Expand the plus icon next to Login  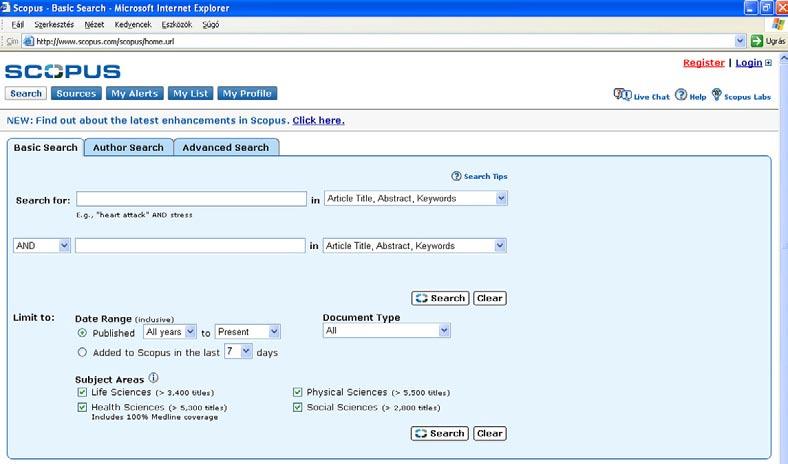point(768,63)
